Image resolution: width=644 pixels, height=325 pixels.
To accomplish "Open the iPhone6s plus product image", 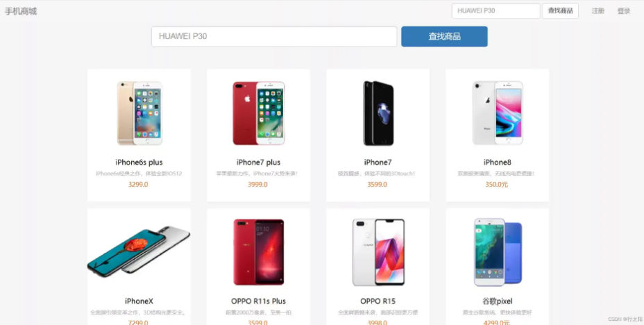I will pos(139,113).
